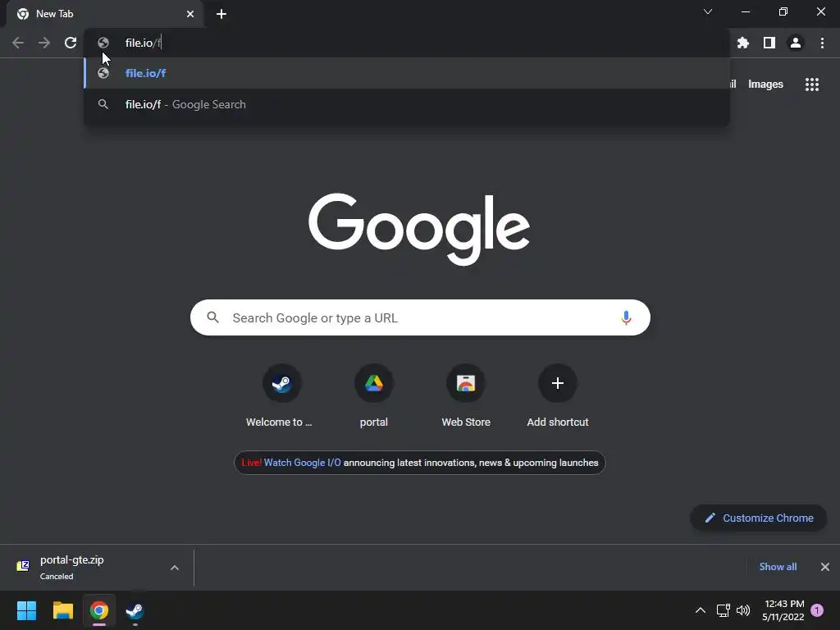Expand the portal-gte.zip download options
The image size is (840, 630).
(x=175, y=568)
